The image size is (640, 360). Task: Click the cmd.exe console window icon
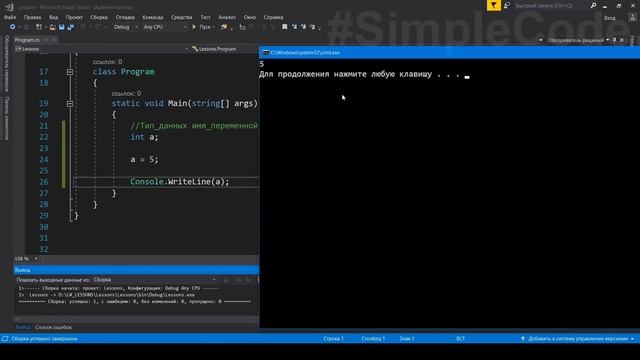(x=265, y=53)
